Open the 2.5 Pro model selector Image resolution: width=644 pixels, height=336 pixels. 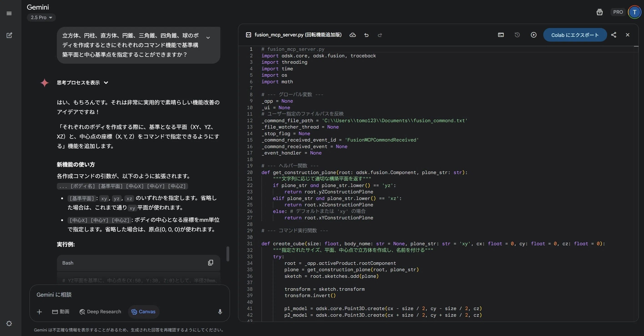pyautogui.click(x=41, y=18)
